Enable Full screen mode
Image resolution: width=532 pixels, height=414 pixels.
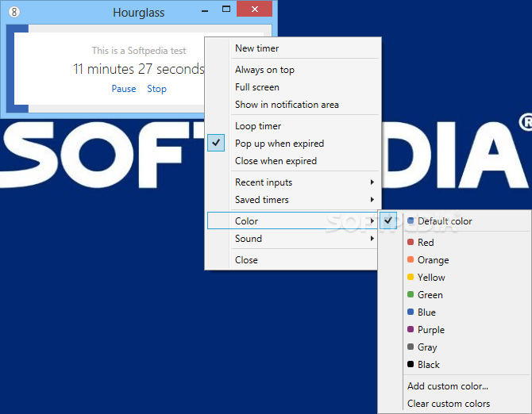coord(293,87)
